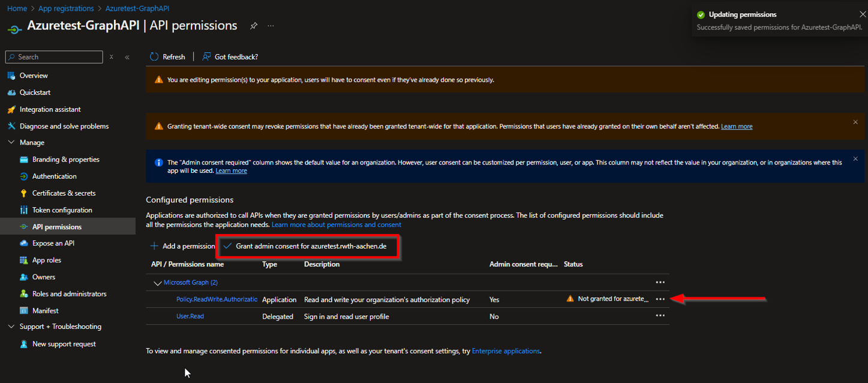The image size is (868, 383).
Task: Clear the sidebar search box
Action: [111, 57]
